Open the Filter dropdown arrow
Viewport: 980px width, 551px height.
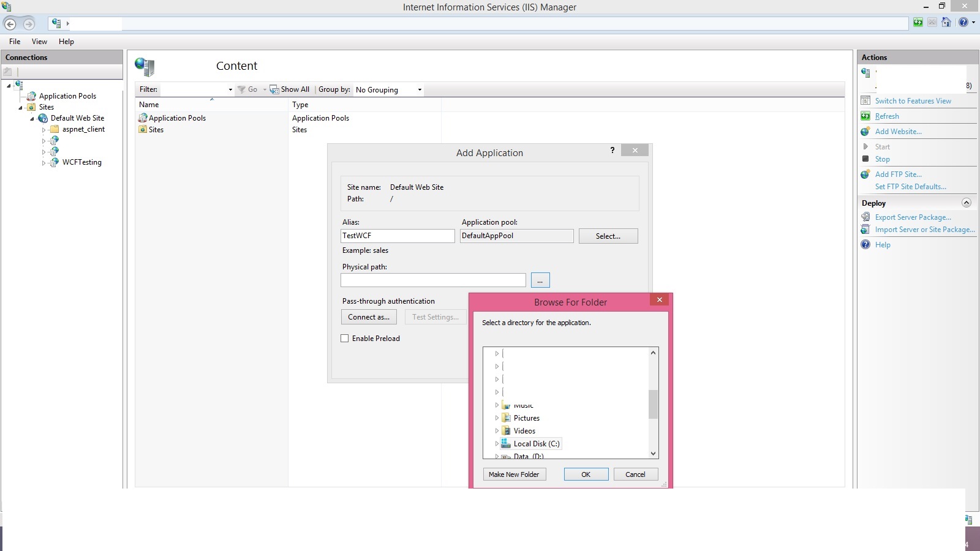click(230, 90)
